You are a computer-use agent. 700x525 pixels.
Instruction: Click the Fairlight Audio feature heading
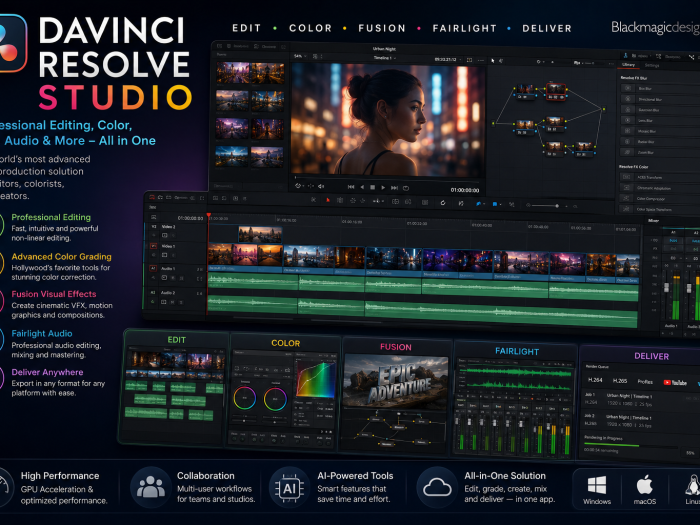42,333
